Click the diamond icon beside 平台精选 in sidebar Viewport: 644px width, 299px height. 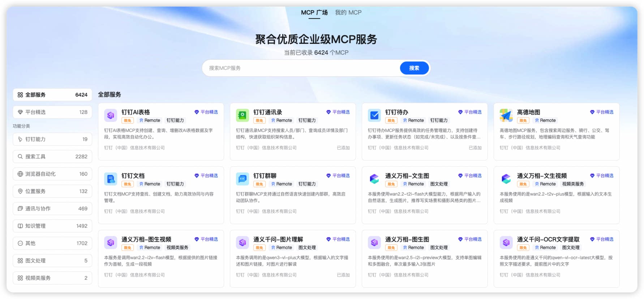pyautogui.click(x=20, y=112)
